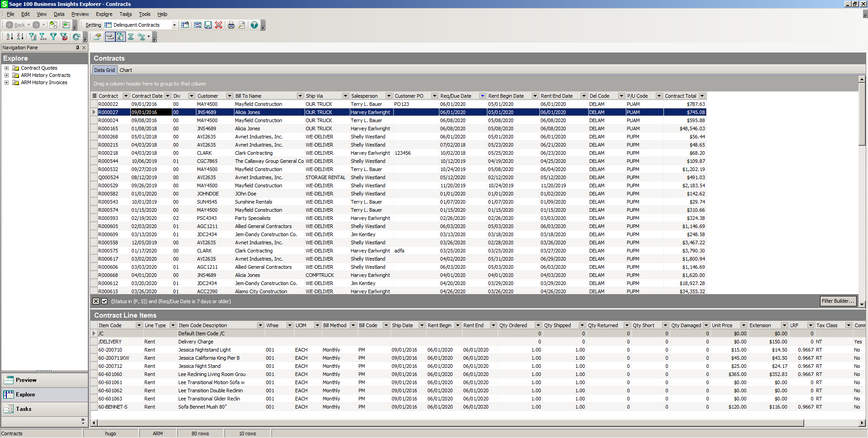Open the filter builder funnel-with-list icon
The width and height of the screenshot is (868, 438).
pyautogui.click(x=33, y=37)
